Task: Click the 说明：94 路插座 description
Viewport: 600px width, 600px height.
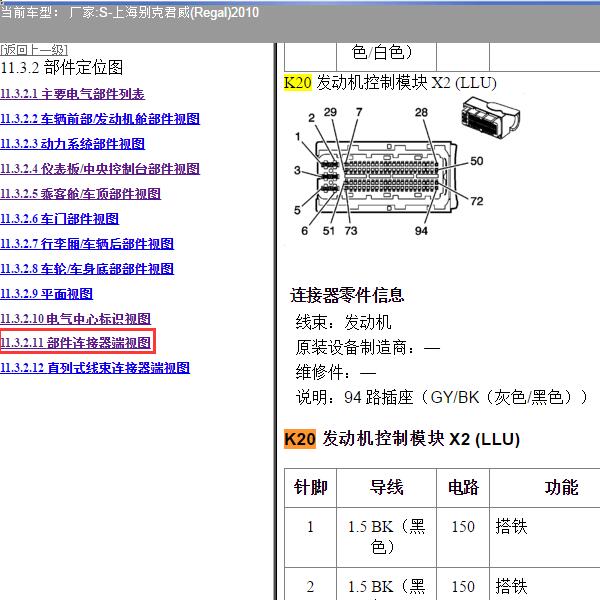Action: [x=441, y=397]
